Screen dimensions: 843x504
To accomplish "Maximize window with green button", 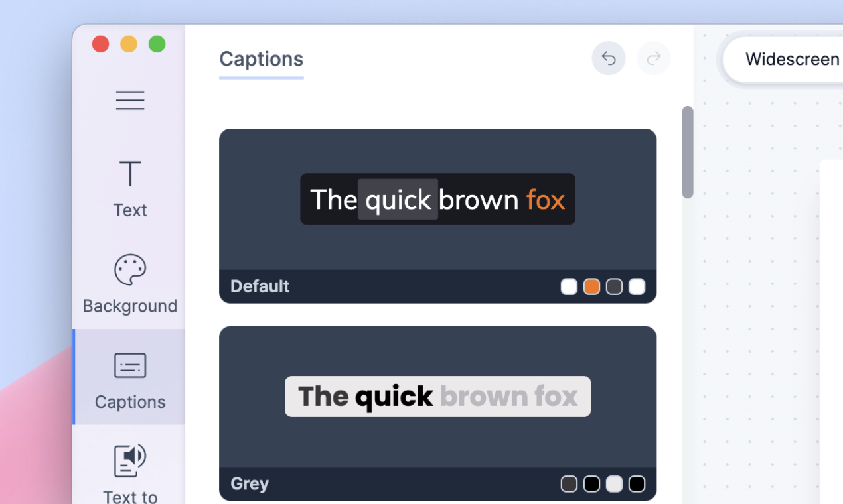I will [x=157, y=44].
